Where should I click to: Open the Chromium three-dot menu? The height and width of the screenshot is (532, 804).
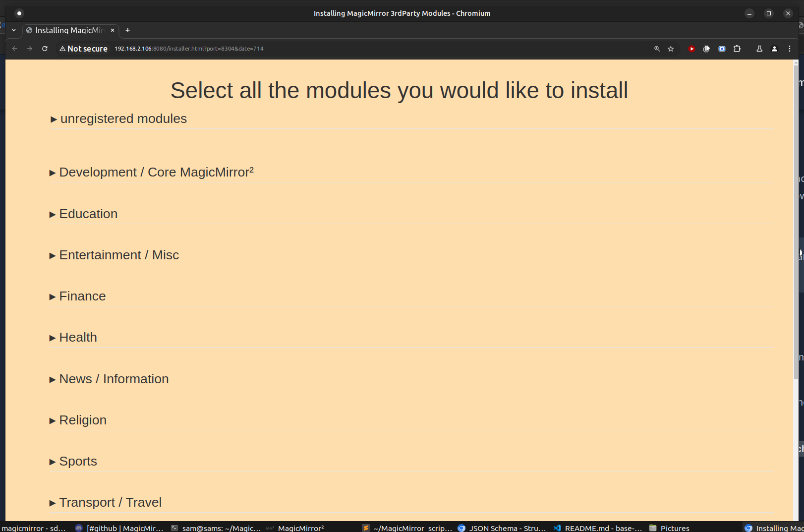coord(790,49)
